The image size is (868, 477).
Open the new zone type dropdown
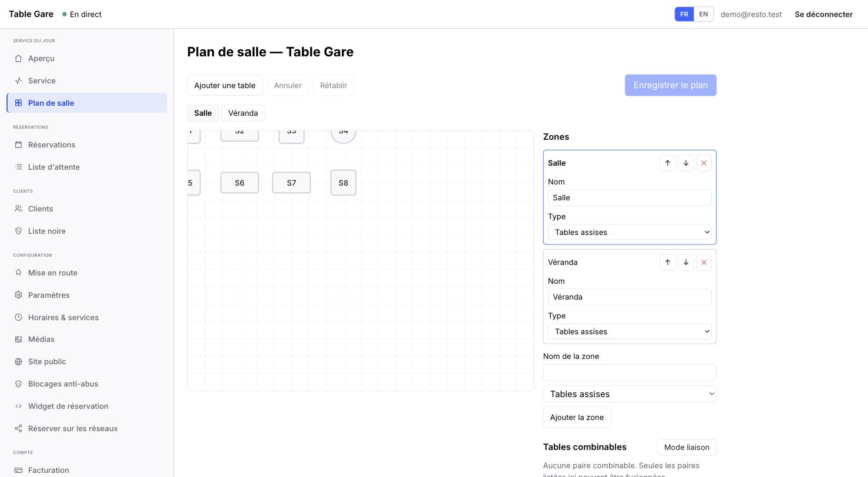click(630, 394)
